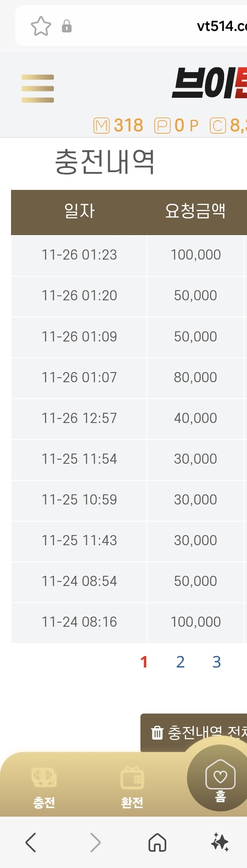Tap the M money balance icon
Viewport: 247px width, 868px height.
pos(101,126)
